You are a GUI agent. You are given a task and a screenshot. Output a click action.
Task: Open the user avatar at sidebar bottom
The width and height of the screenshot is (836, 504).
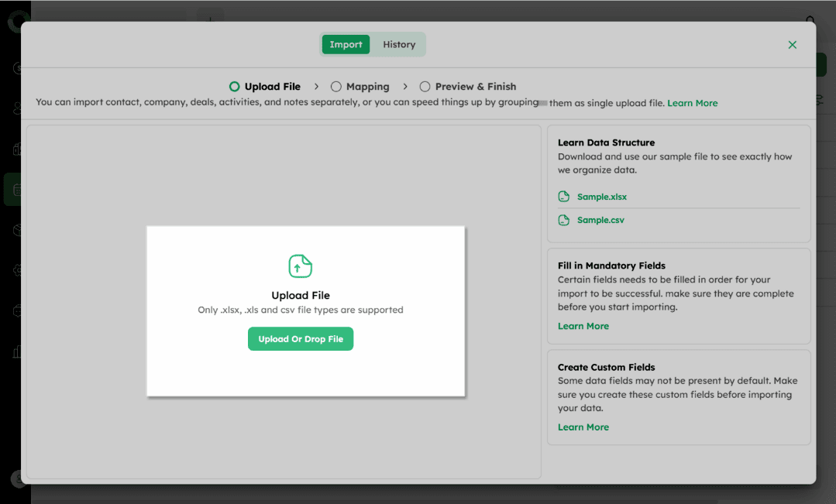15,479
